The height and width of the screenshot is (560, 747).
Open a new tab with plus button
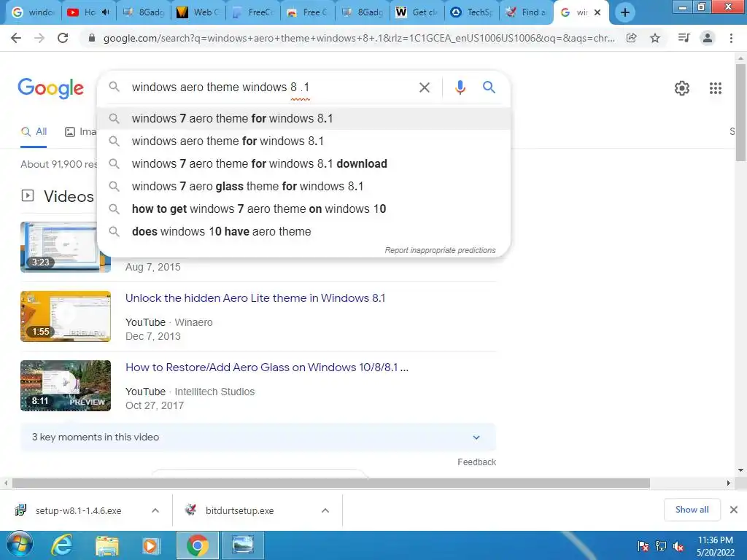(625, 12)
